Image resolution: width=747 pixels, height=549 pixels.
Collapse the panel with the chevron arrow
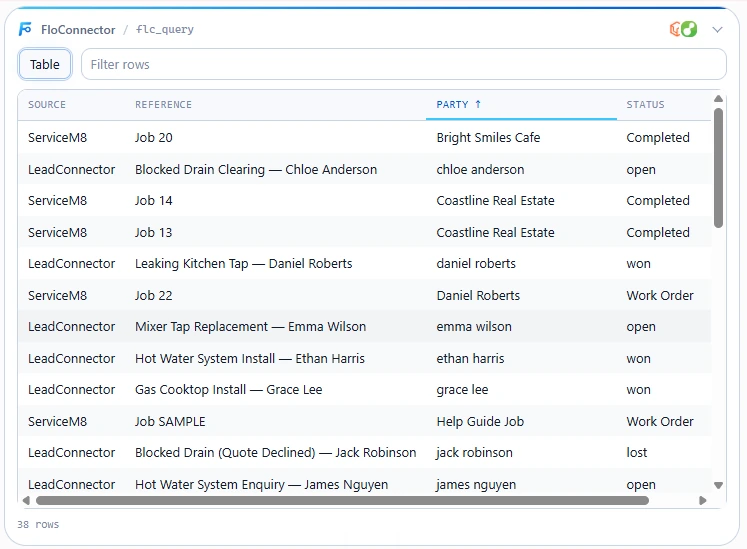click(717, 30)
